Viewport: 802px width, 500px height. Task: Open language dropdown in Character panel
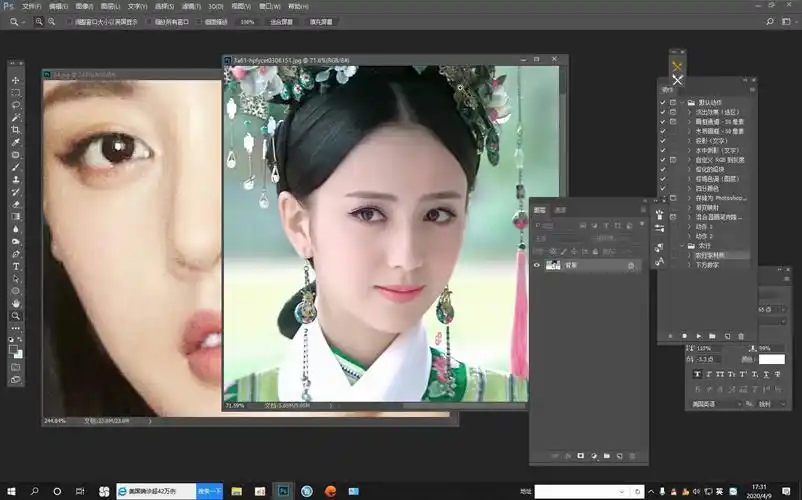pyautogui.click(x=716, y=404)
